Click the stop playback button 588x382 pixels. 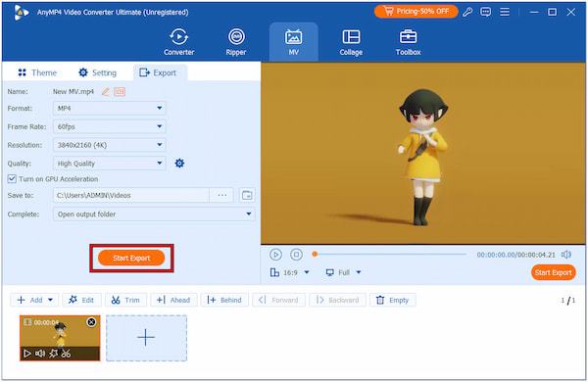click(296, 255)
